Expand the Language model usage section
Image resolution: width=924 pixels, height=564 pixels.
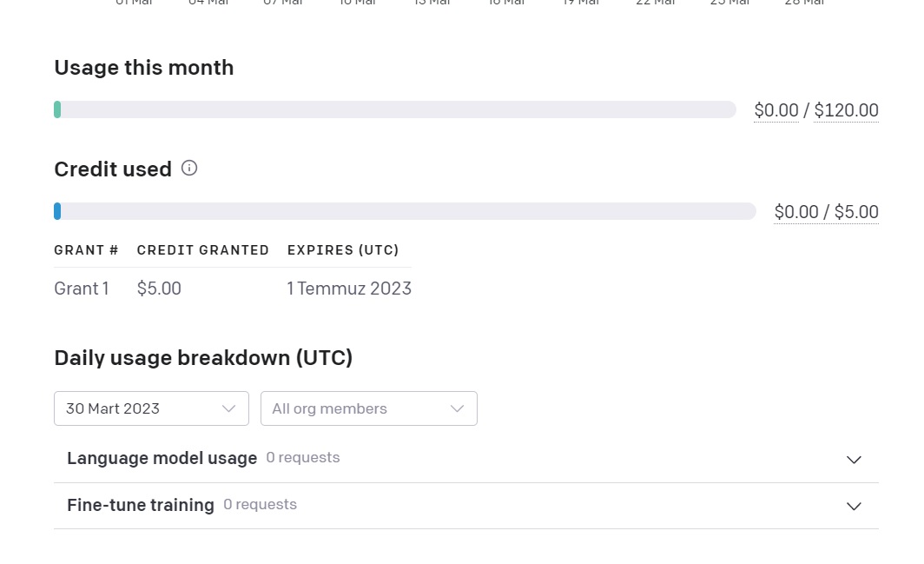pyautogui.click(x=466, y=459)
